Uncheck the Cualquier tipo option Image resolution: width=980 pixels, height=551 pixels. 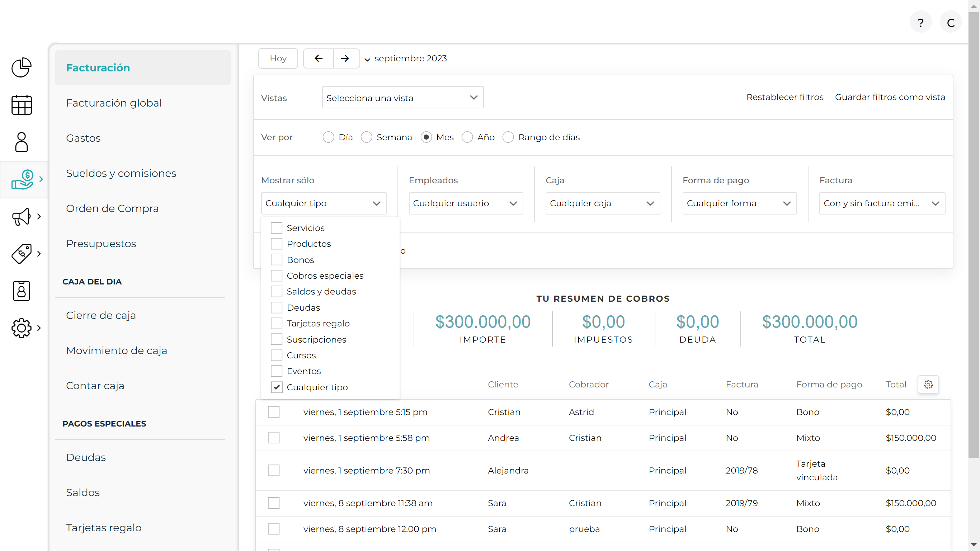[277, 387]
